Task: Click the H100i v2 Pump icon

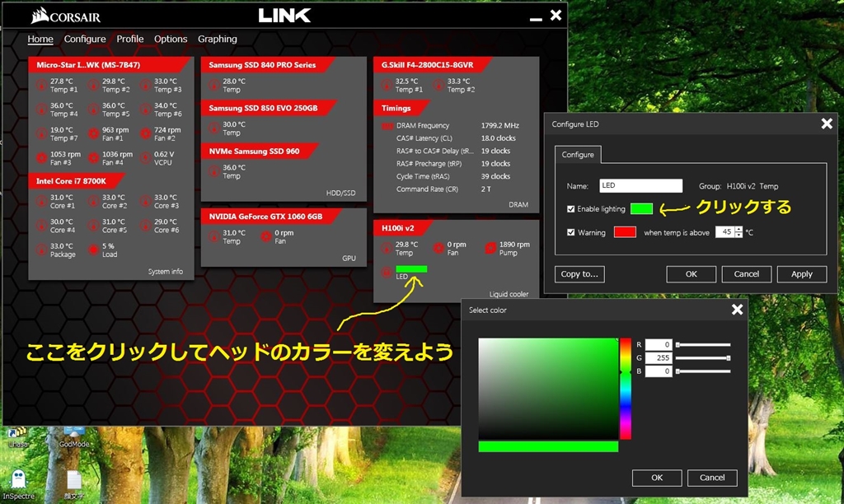Action: coord(490,248)
